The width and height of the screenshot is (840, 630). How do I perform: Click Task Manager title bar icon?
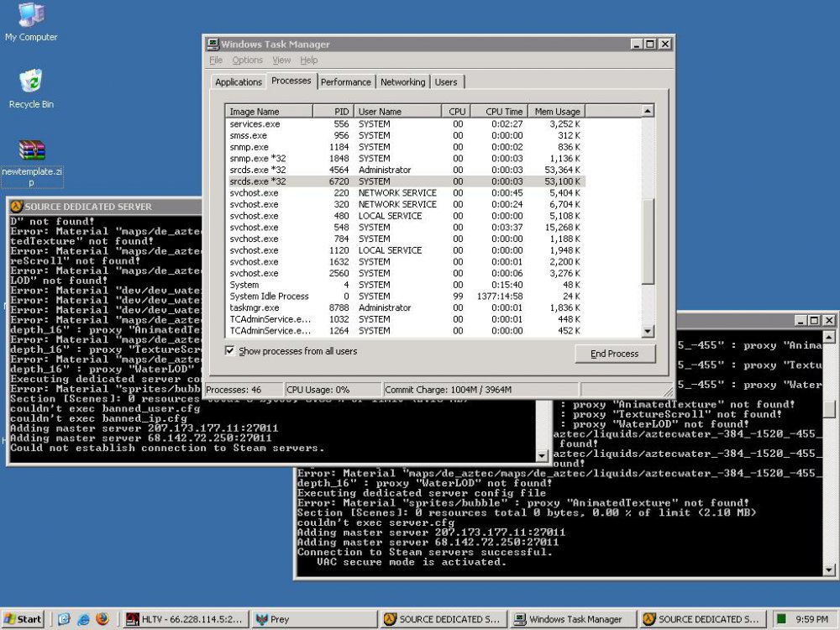coord(213,44)
